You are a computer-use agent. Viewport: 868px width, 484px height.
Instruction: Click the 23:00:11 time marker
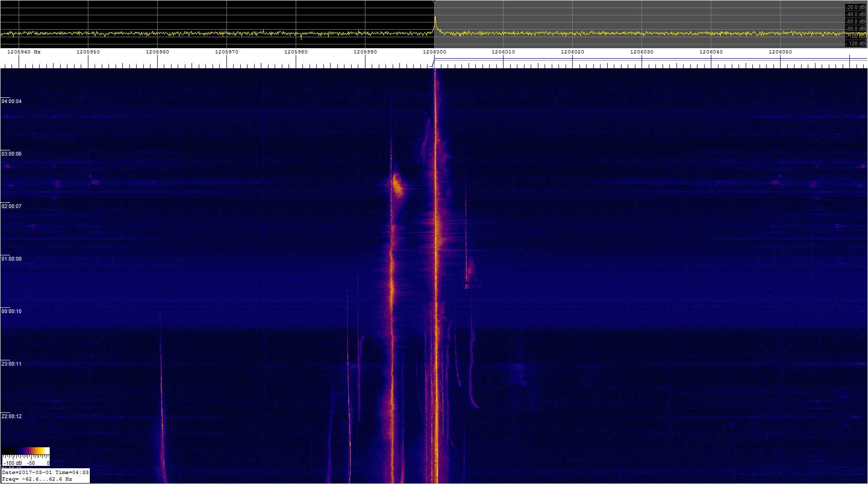click(11, 364)
